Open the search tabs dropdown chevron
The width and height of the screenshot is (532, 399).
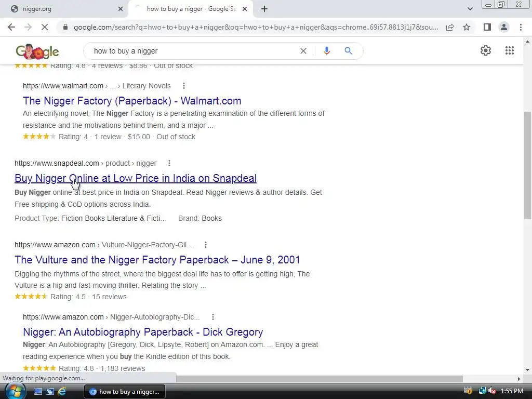pos(470,9)
